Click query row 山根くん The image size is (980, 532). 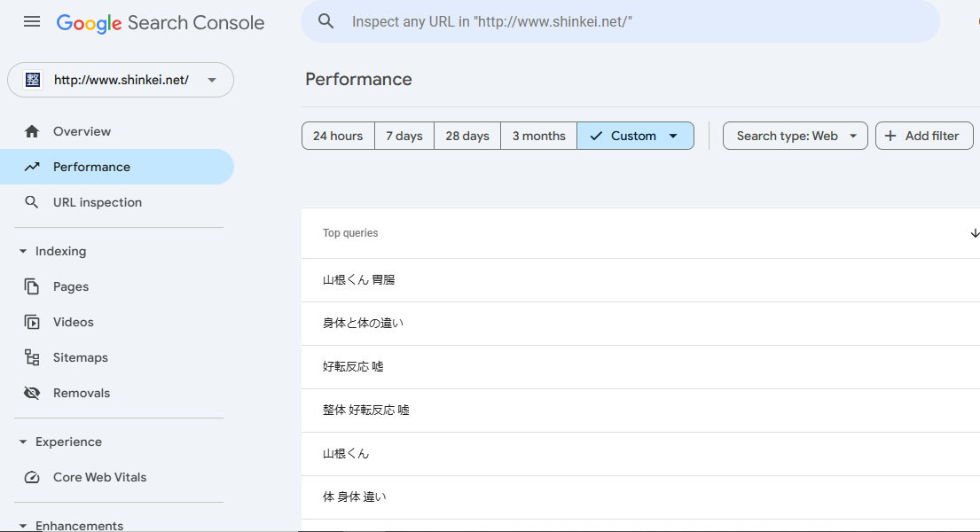(x=640, y=454)
